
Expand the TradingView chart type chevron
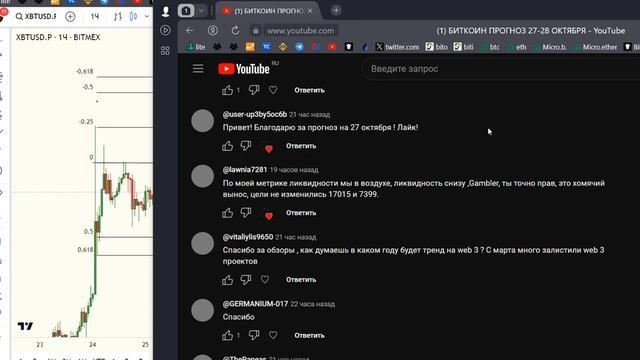tap(147, 16)
